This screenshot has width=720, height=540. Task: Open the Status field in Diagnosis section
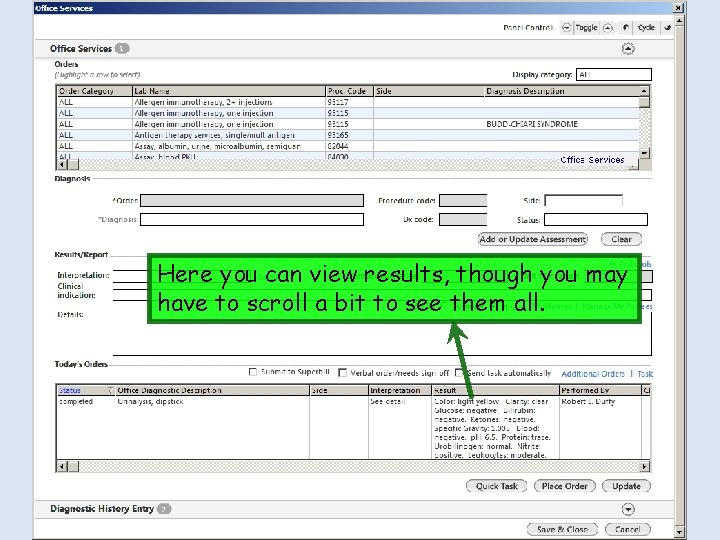(x=596, y=219)
